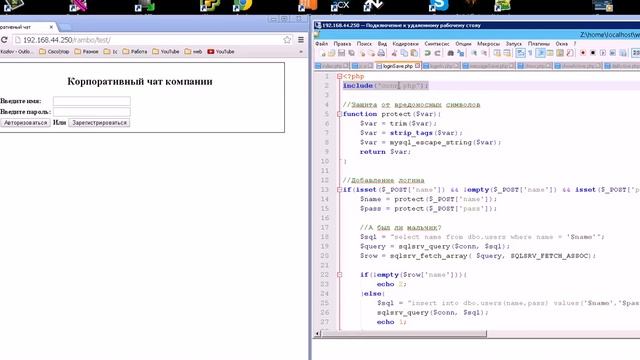Open the Опции menu
Image resolution: width=640 pixels, height=360 pixels.
click(x=463, y=44)
